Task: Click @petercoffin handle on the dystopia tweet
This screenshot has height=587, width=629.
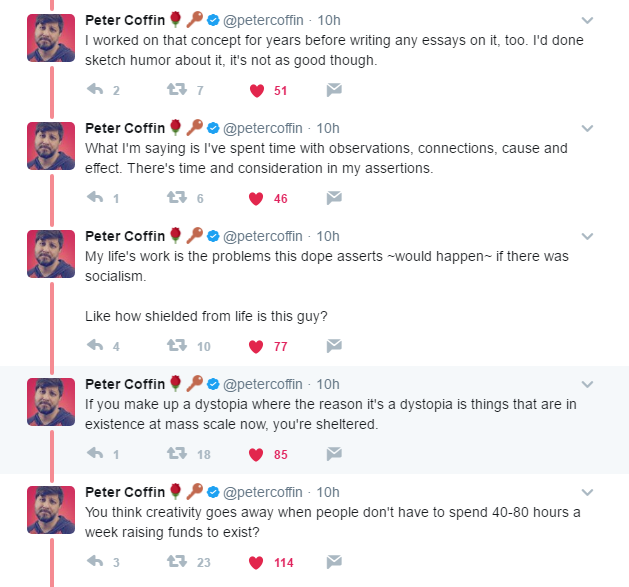Action: (x=263, y=384)
